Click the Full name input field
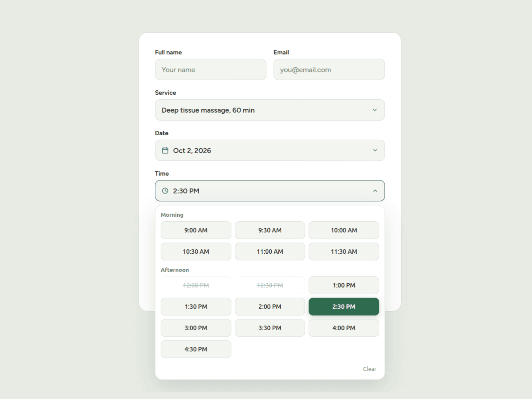The image size is (532, 399). click(x=210, y=69)
